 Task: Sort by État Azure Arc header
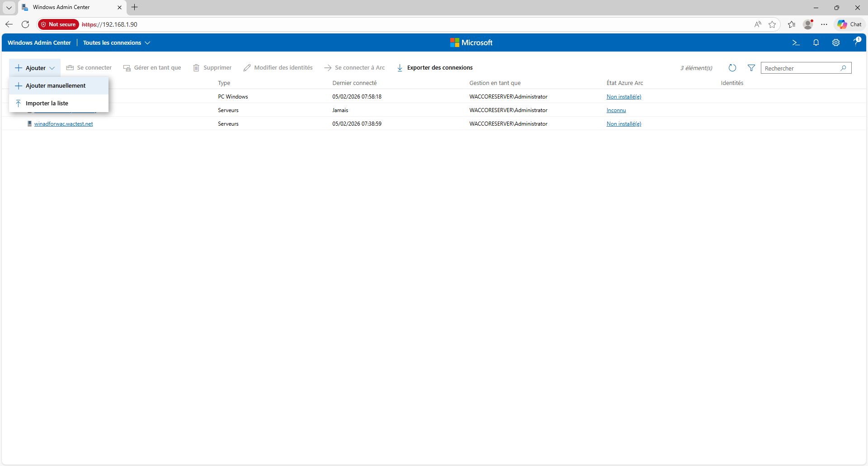click(625, 83)
